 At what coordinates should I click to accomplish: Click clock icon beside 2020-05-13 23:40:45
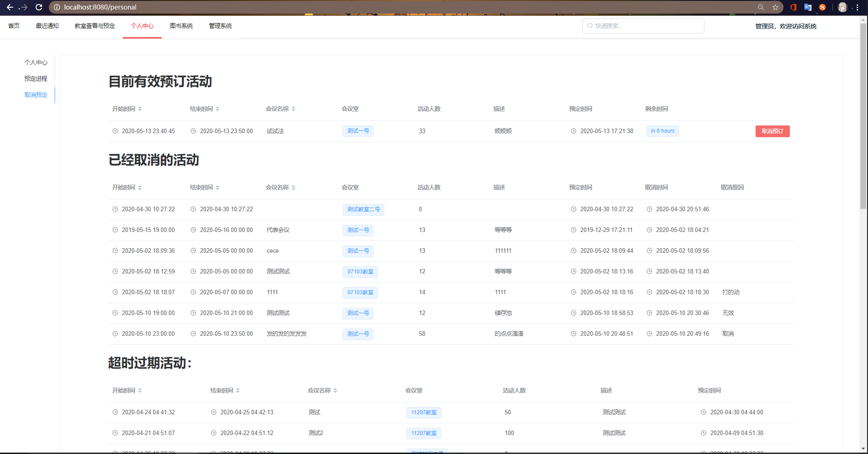[x=115, y=131]
